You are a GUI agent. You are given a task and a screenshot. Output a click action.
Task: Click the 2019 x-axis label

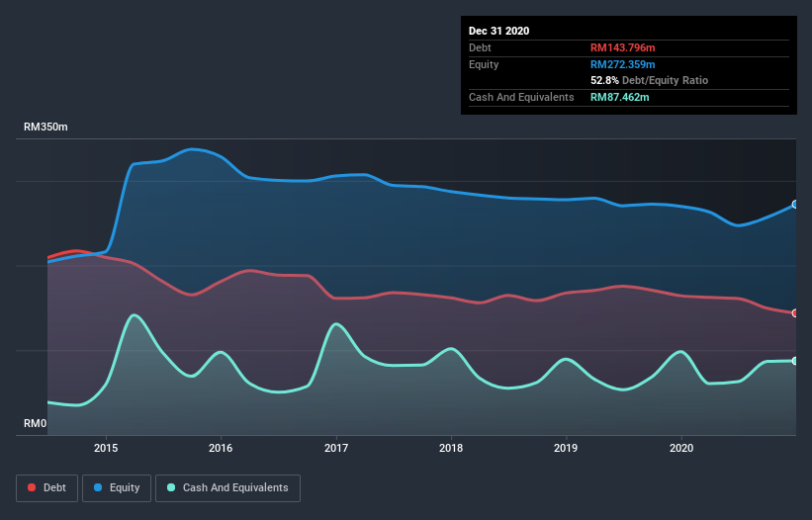(566, 448)
